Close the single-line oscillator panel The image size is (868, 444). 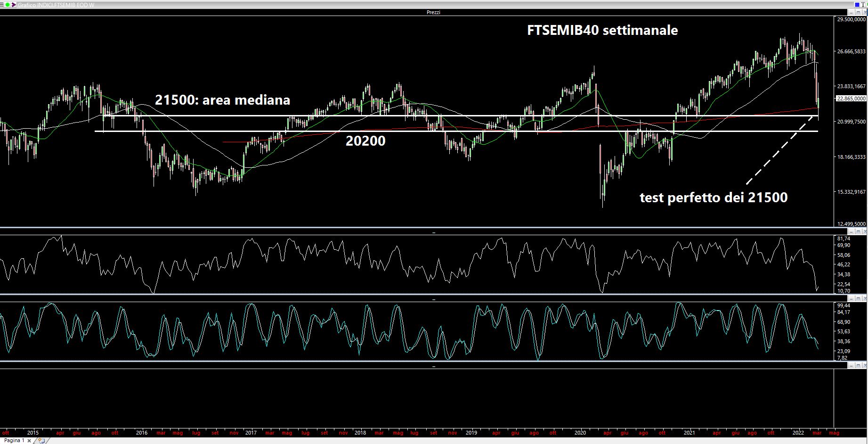[x=865, y=232]
